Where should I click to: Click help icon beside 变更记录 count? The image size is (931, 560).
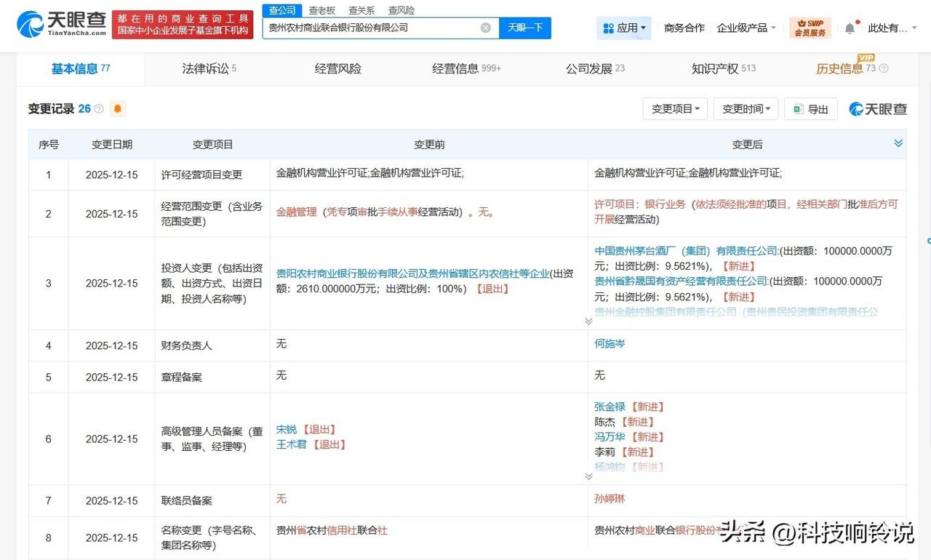pyautogui.click(x=99, y=109)
